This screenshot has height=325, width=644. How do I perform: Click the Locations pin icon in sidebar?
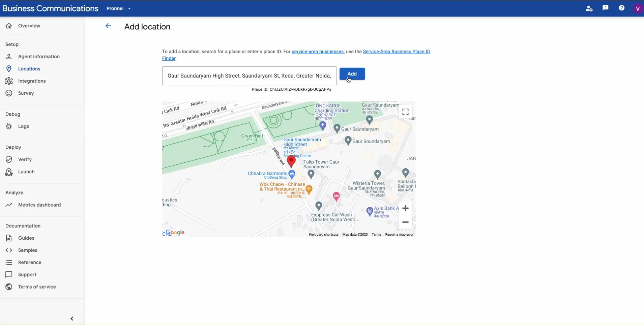[x=9, y=69]
